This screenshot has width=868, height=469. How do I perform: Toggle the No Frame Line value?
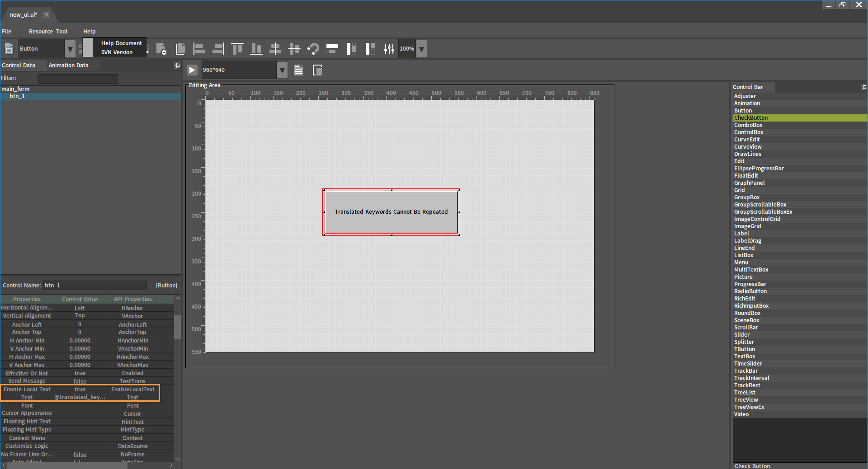[x=80, y=455]
